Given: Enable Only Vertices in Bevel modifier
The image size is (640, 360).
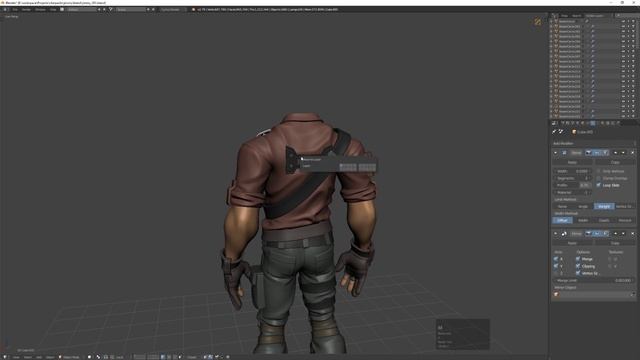Looking at the screenshot, I should [x=599, y=171].
